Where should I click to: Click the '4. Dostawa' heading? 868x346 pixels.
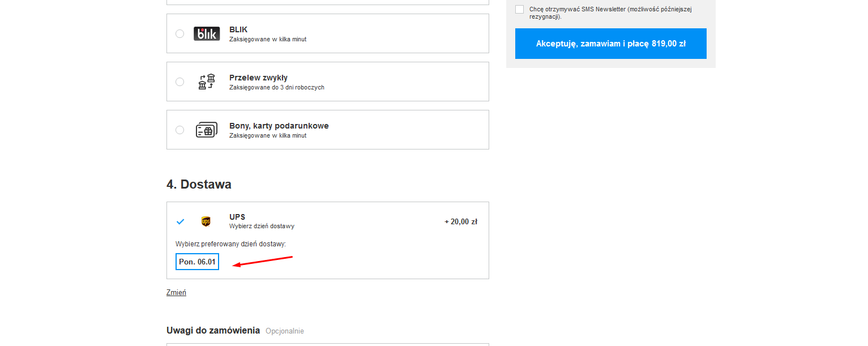(x=199, y=184)
